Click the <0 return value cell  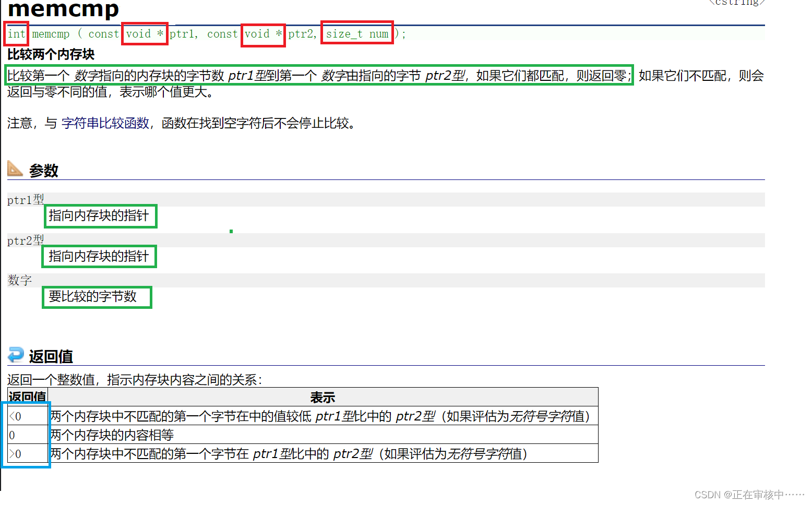pyautogui.click(x=28, y=416)
